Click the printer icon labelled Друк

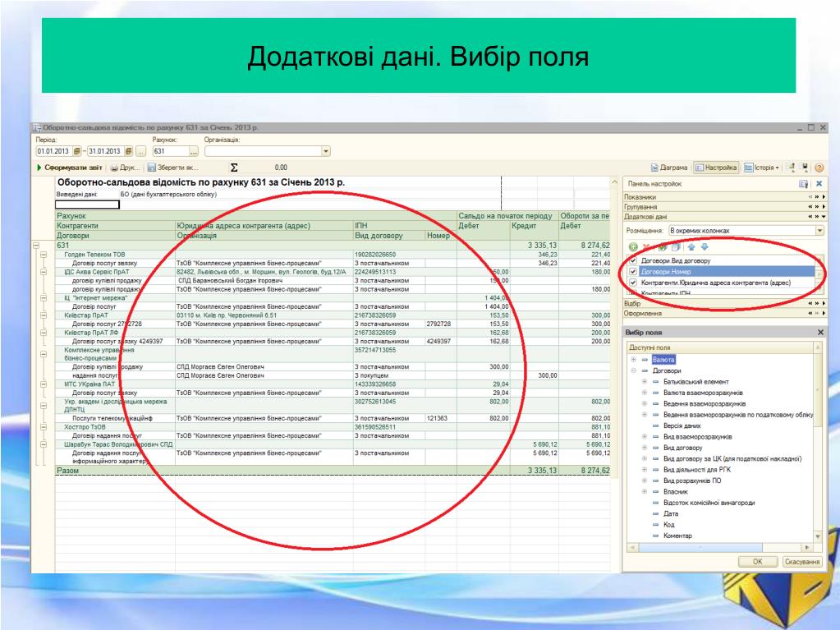pos(113,168)
